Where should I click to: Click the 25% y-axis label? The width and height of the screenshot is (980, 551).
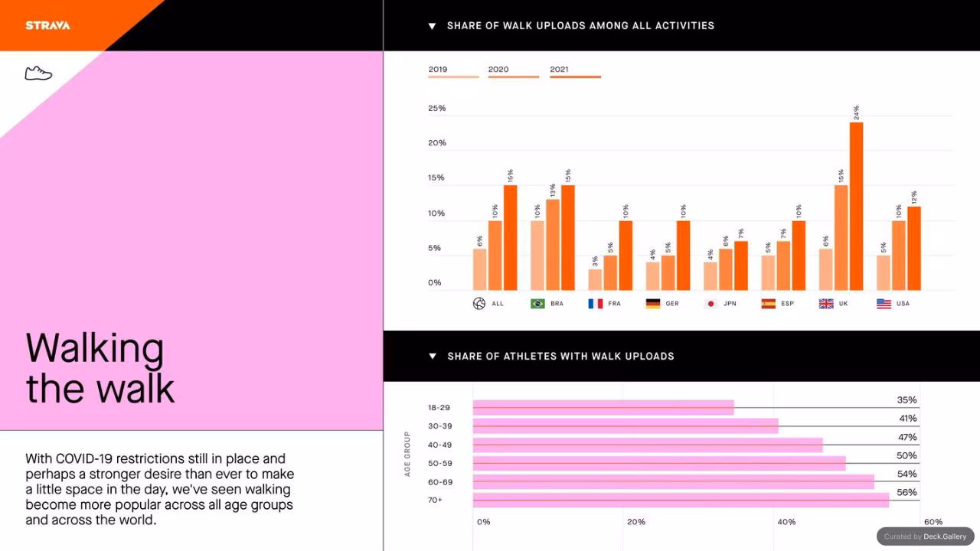pyautogui.click(x=437, y=109)
